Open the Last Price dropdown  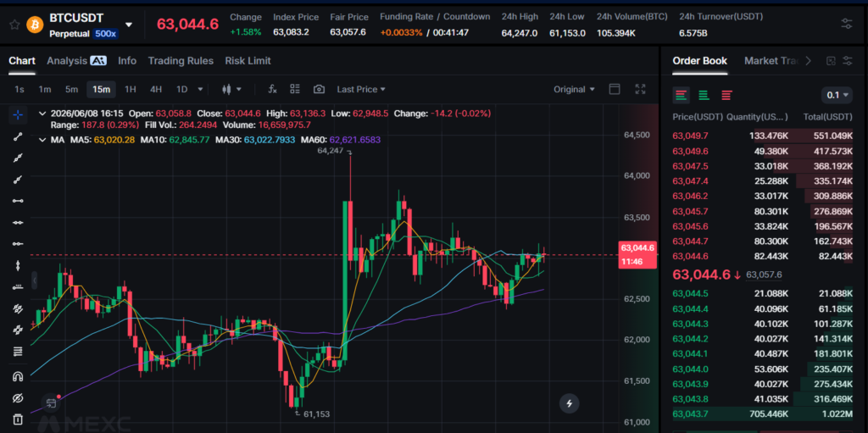click(x=361, y=89)
